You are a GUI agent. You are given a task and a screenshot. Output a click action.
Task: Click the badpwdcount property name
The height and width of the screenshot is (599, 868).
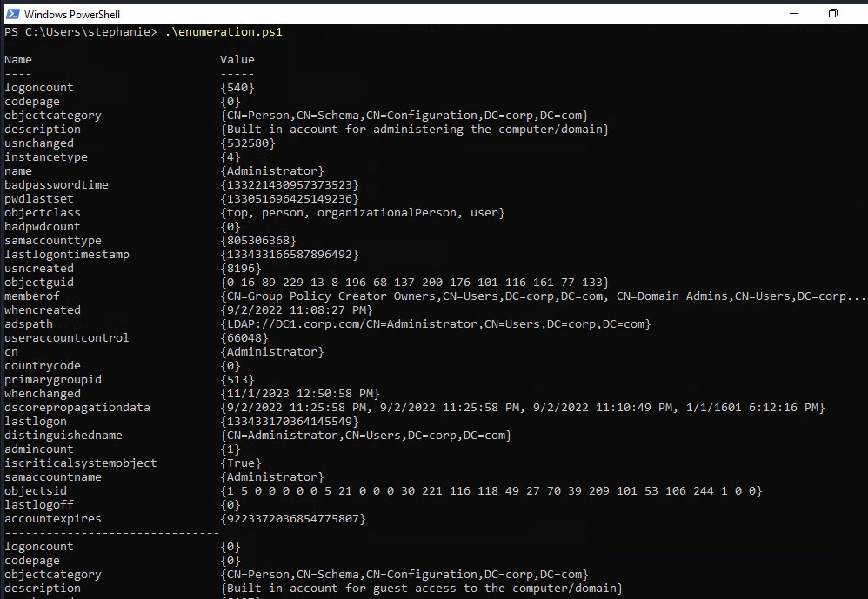pyautogui.click(x=43, y=227)
